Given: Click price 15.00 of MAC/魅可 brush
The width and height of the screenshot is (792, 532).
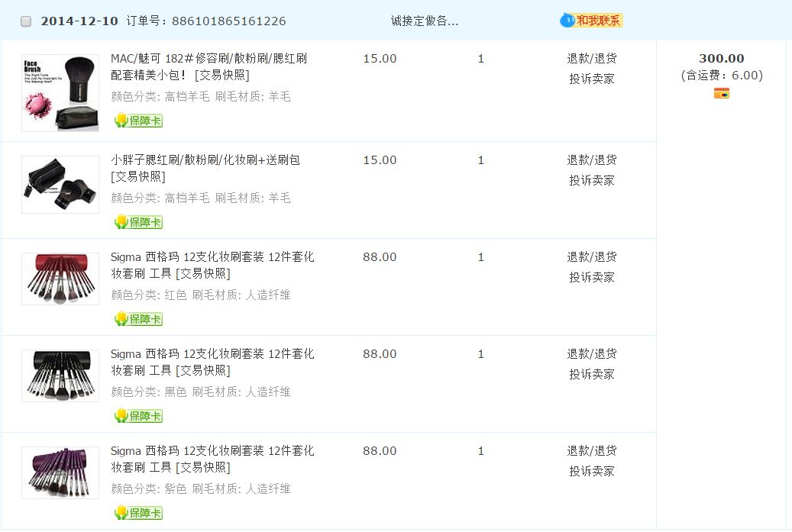Looking at the screenshot, I should [380, 59].
